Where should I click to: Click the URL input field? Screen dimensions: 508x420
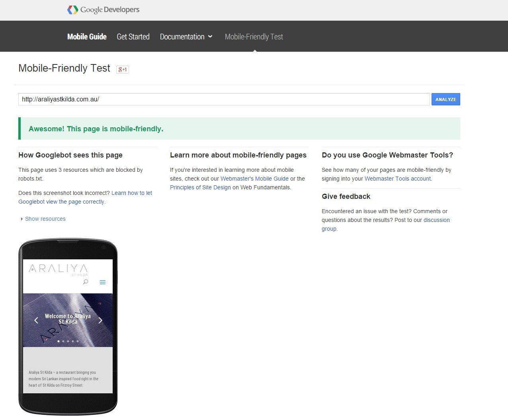[224, 99]
